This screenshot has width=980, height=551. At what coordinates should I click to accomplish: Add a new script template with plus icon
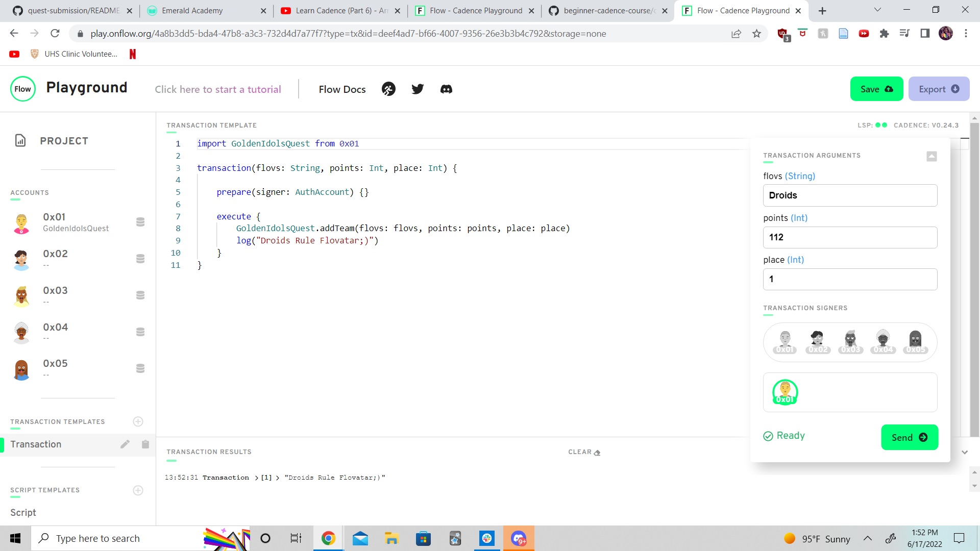[x=138, y=490]
